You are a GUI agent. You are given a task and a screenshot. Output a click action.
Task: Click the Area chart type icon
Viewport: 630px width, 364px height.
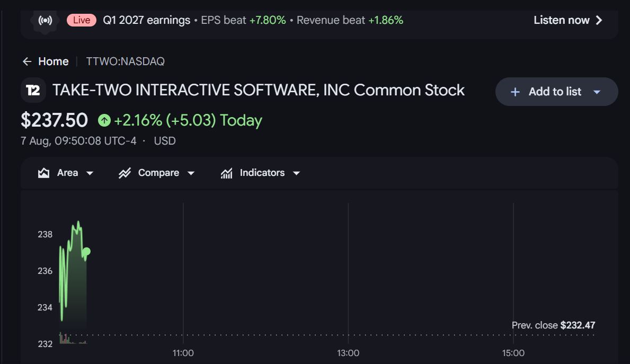[x=43, y=173]
